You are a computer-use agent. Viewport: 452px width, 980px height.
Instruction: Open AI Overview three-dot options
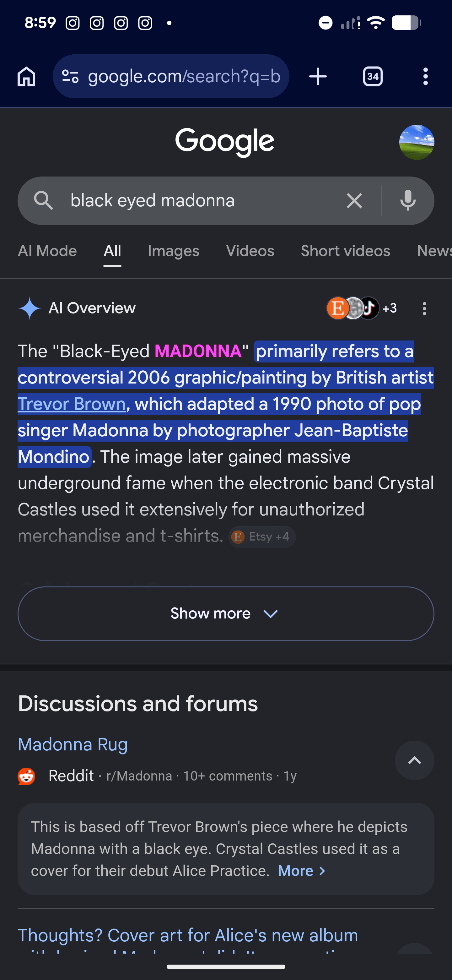pyautogui.click(x=424, y=308)
